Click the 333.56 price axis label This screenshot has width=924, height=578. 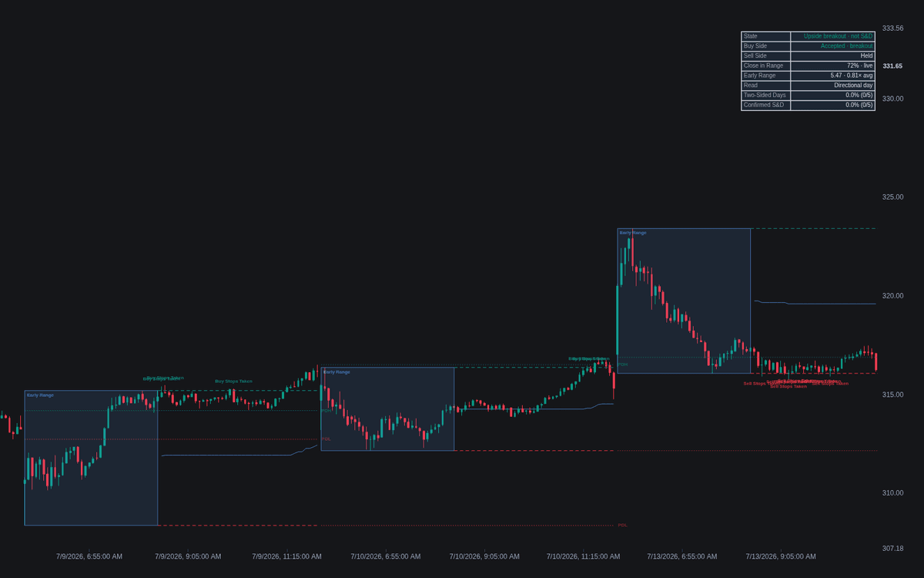pyautogui.click(x=892, y=29)
